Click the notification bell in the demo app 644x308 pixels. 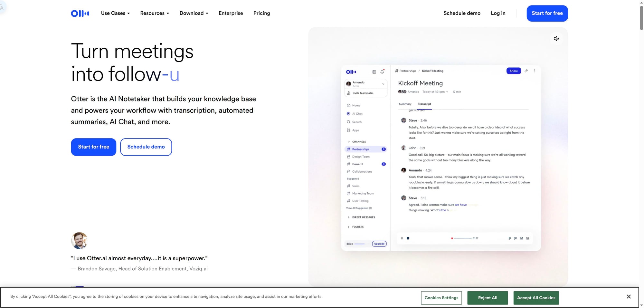(x=382, y=72)
